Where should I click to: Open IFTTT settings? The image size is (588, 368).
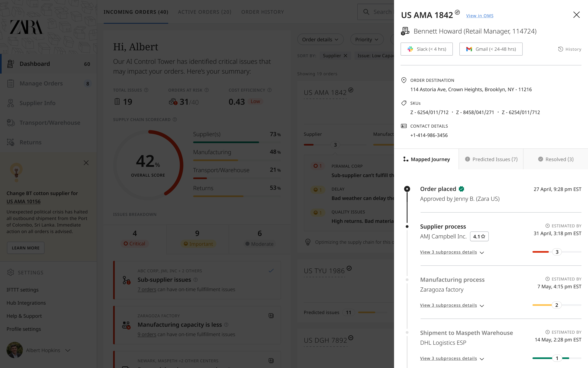tap(23, 290)
